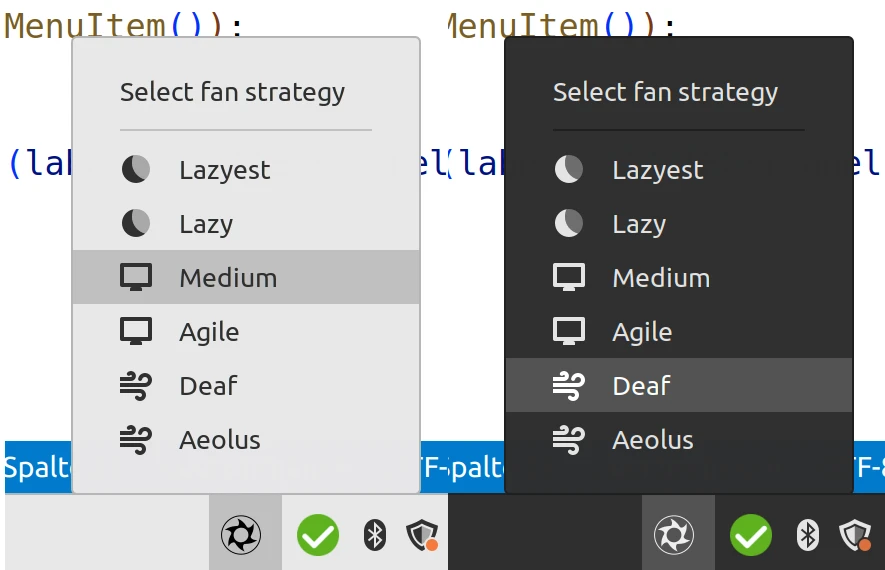885x570 pixels.
Task: Open the Bluetooth indicator on the dark panel
Action: [x=808, y=534]
